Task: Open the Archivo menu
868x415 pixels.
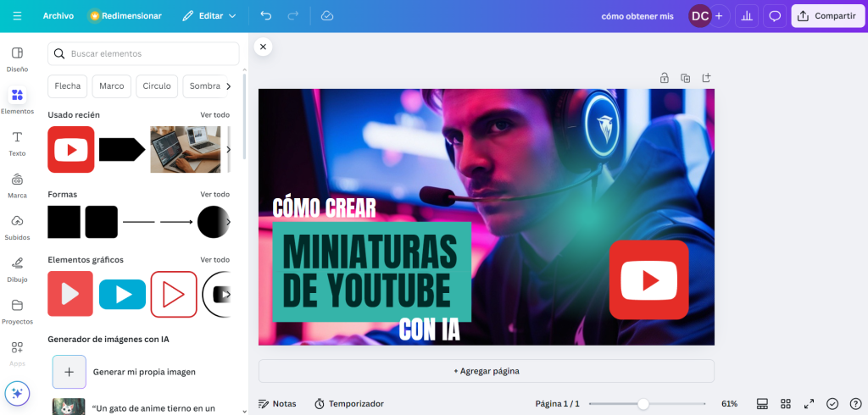Action: 58,16
